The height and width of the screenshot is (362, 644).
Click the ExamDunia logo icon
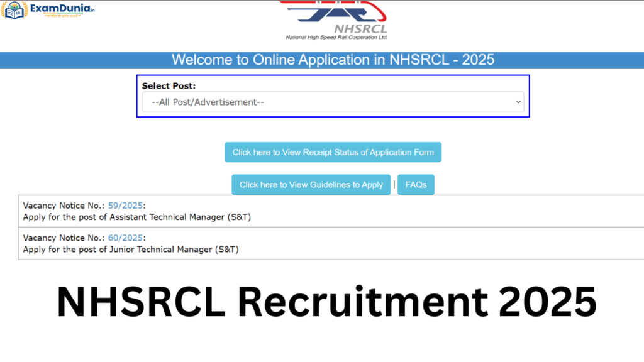15,10
